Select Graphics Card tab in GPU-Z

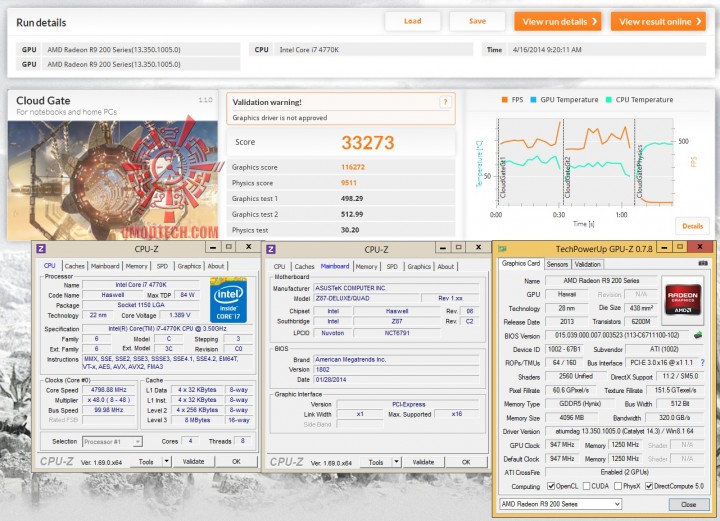521,263
